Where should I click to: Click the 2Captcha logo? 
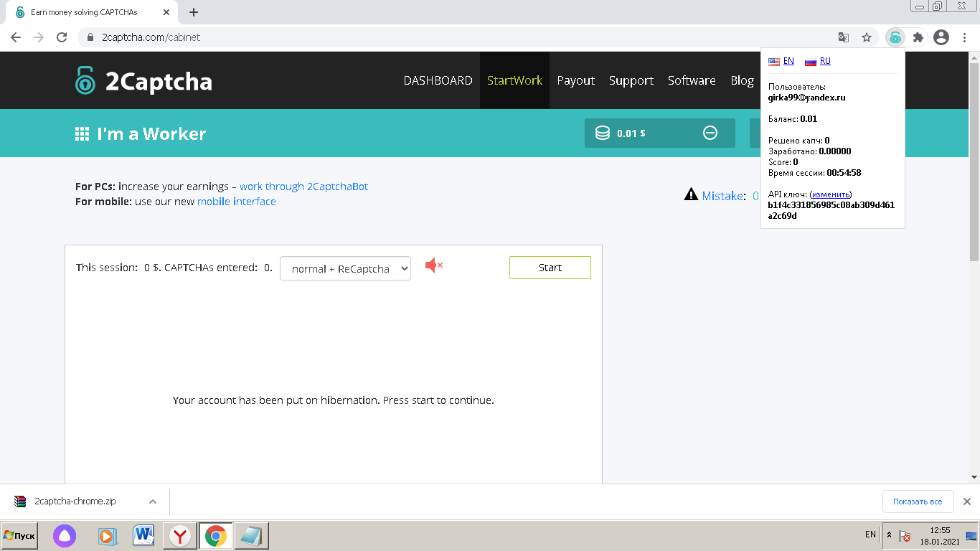(143, 80)
